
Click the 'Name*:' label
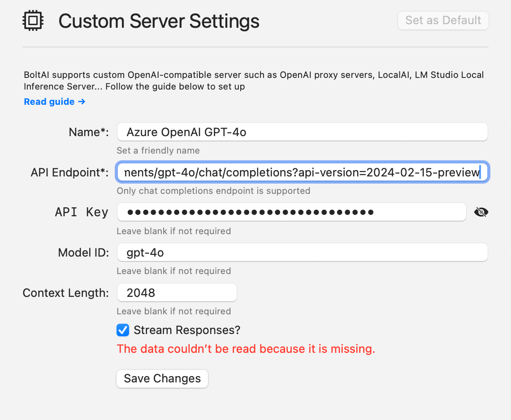click(x=89, y=132)
